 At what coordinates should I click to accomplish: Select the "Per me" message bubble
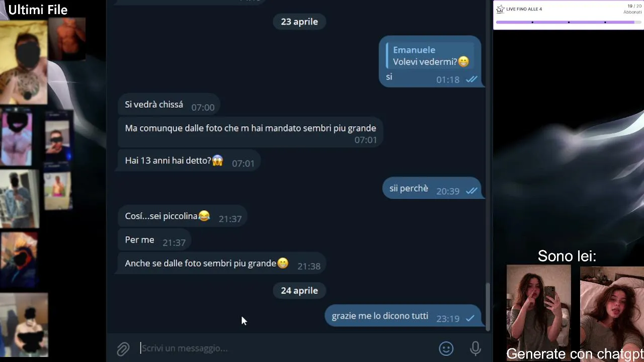pos(154,240)
